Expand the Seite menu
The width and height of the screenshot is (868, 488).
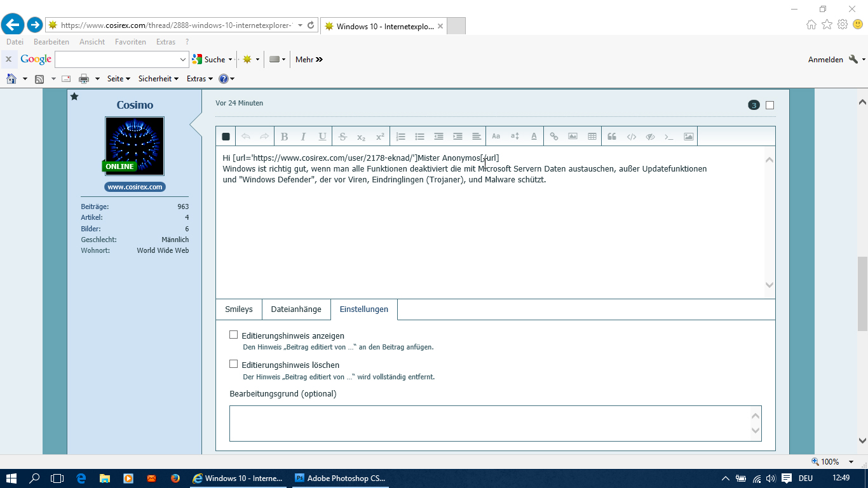tap(118, 79)
